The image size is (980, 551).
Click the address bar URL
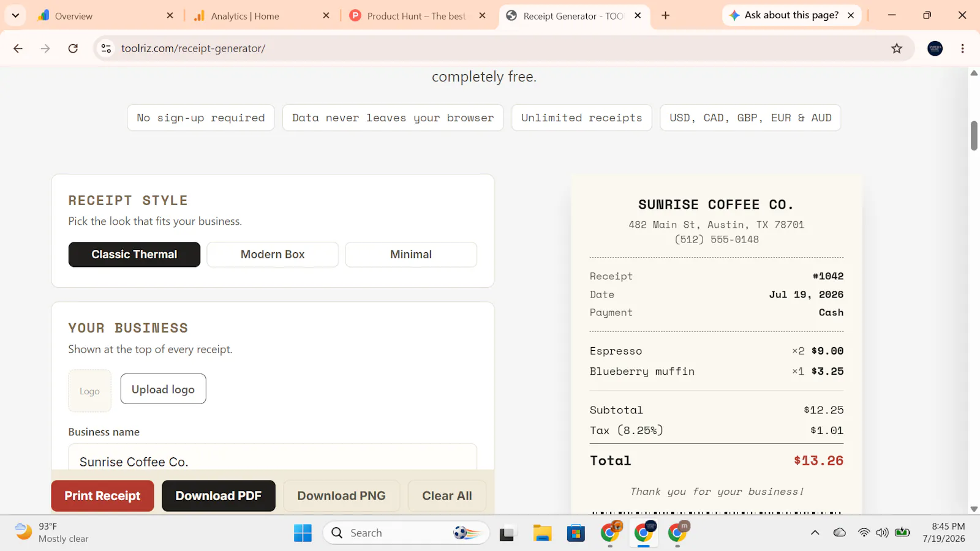193,48
